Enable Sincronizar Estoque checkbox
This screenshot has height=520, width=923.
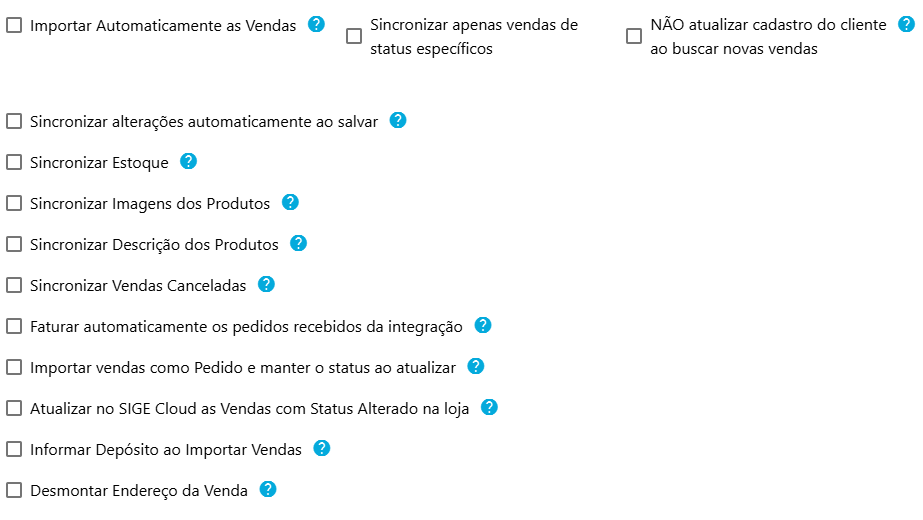[x=14, y=162]
